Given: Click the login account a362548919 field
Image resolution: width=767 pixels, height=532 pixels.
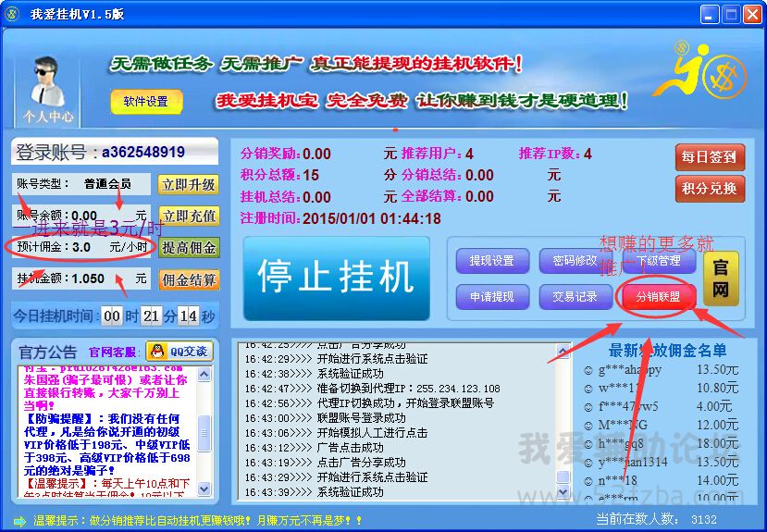Looking at the screenshot, I should coord(115,152).
